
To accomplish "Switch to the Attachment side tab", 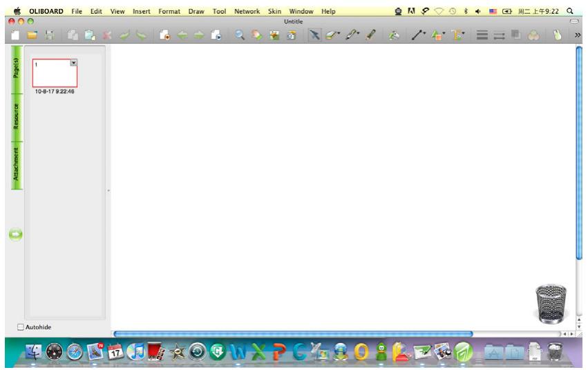I will point(17,165).
